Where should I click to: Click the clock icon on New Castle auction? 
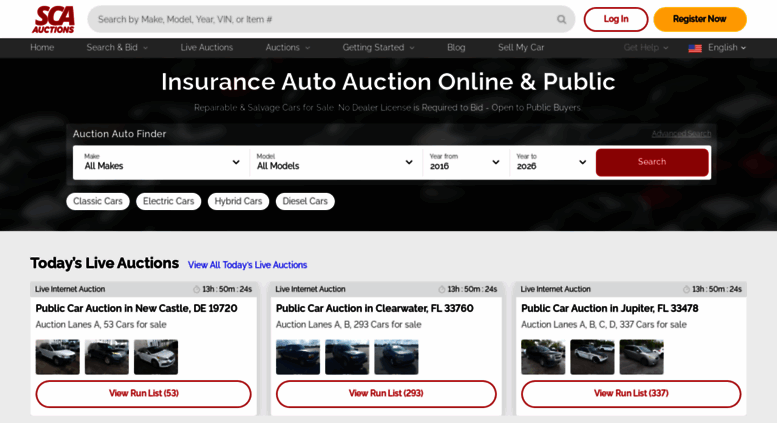tap(197, 289)
